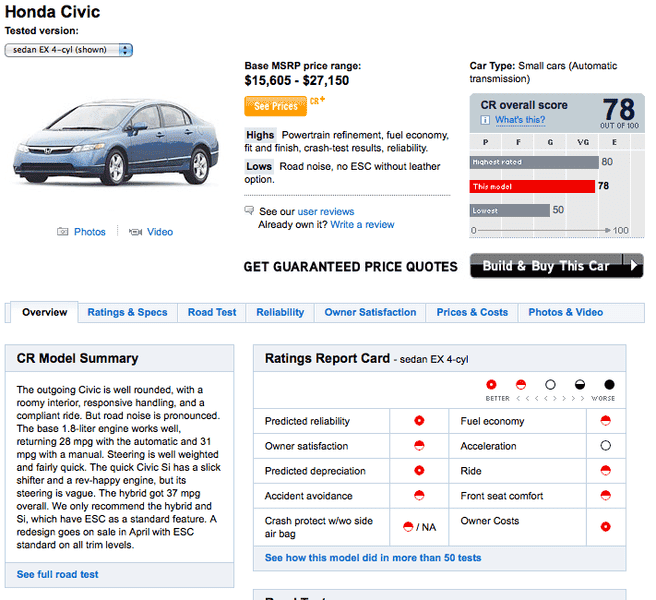Click the What's this? link
The image size is (656, 600).
(520, 120)
